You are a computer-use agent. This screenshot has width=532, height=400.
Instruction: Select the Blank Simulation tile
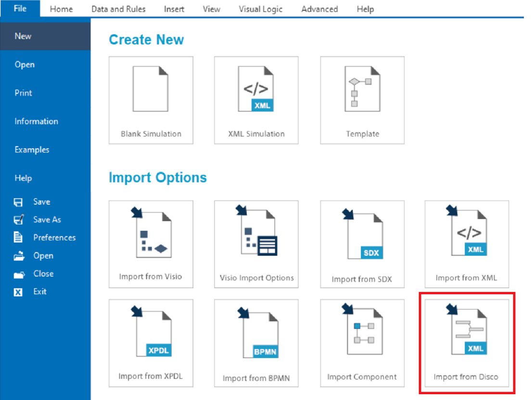(x=151, y=100)
